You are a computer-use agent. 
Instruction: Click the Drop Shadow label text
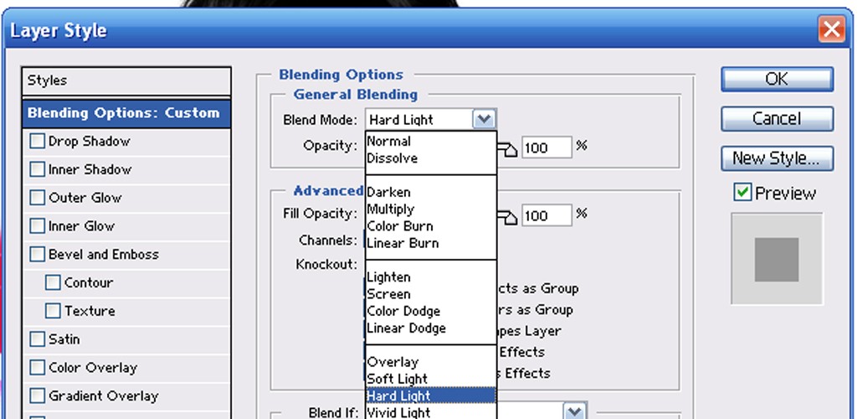coord(89,142)
